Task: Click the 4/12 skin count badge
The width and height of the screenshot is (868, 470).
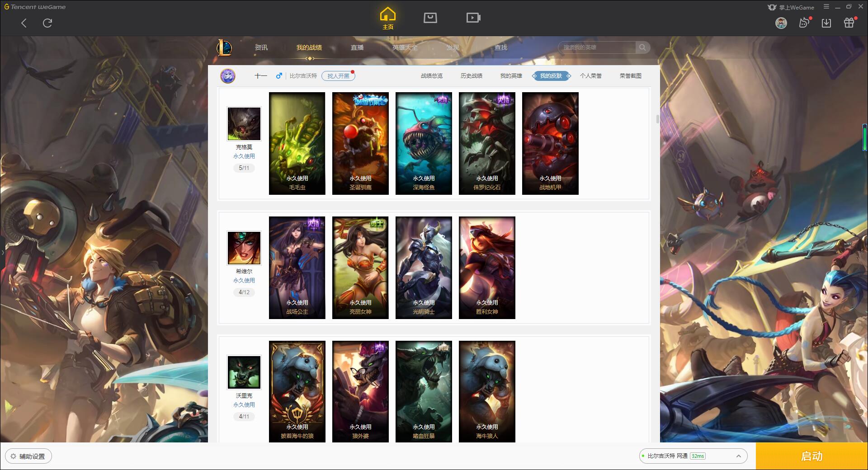Action: pyautogui.click(x=244, y=292)
